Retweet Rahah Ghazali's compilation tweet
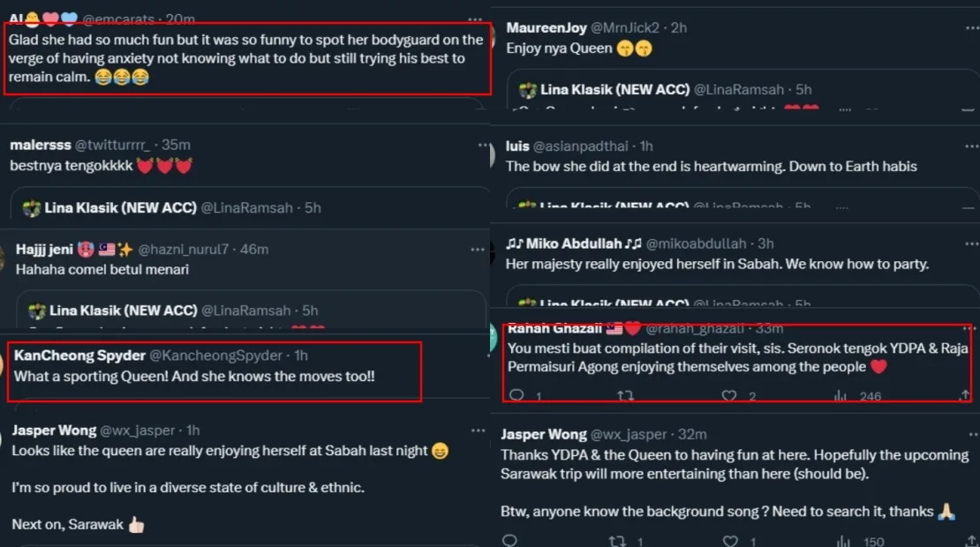 pyautogui.click(x=625, y=396)
